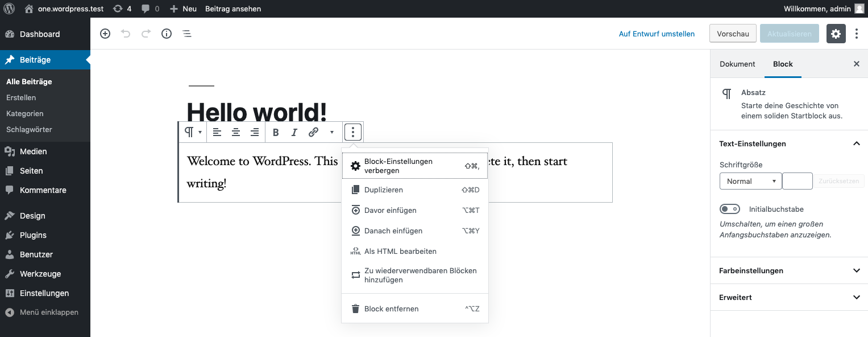This screenshot has height=337, width=868.
Task: Open more tools vertical dots menu
Action: coord(857,34)
